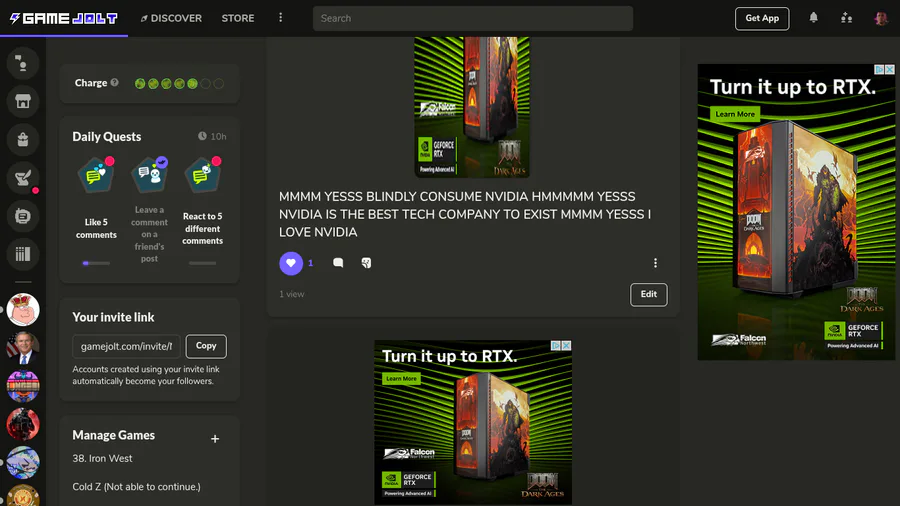Open the friend requests icon
Image resolution: width=900 pixels, height=506 pixels.
(847, 18)
